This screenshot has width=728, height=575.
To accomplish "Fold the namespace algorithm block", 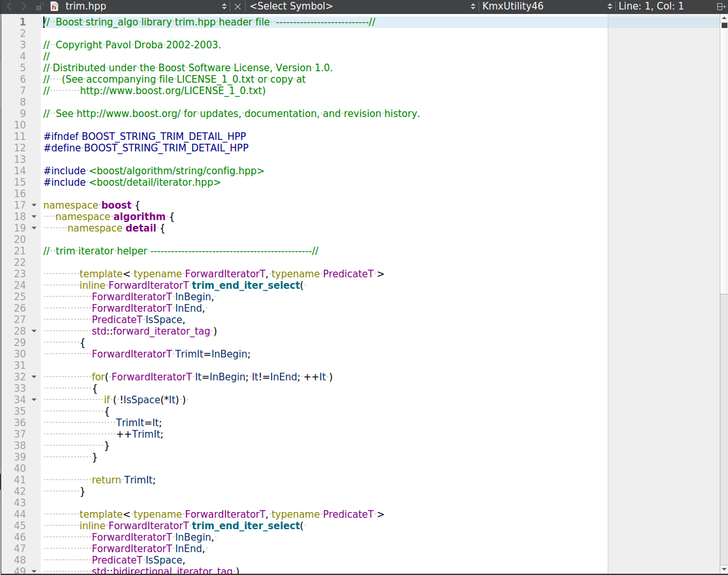I will [x=34, y=217].
